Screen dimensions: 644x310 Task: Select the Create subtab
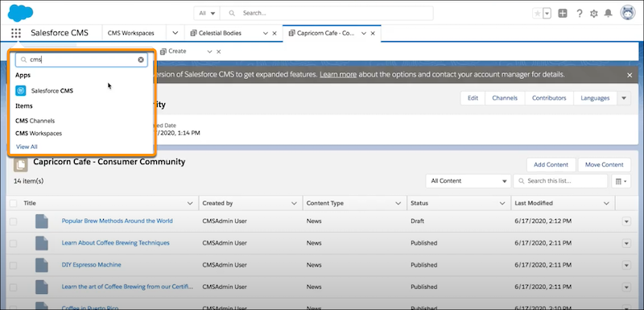tap(177, 52)
